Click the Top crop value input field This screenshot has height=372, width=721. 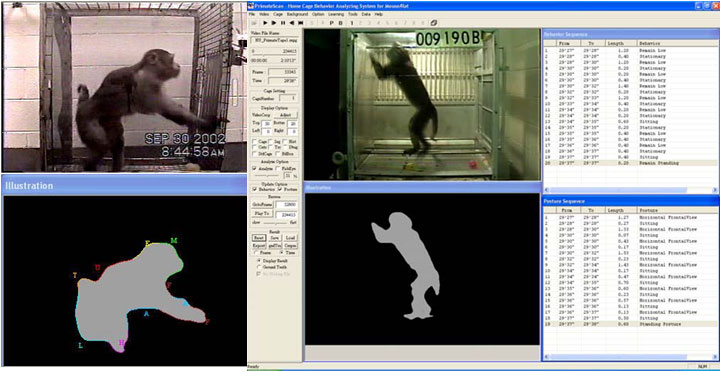[266, 124]
